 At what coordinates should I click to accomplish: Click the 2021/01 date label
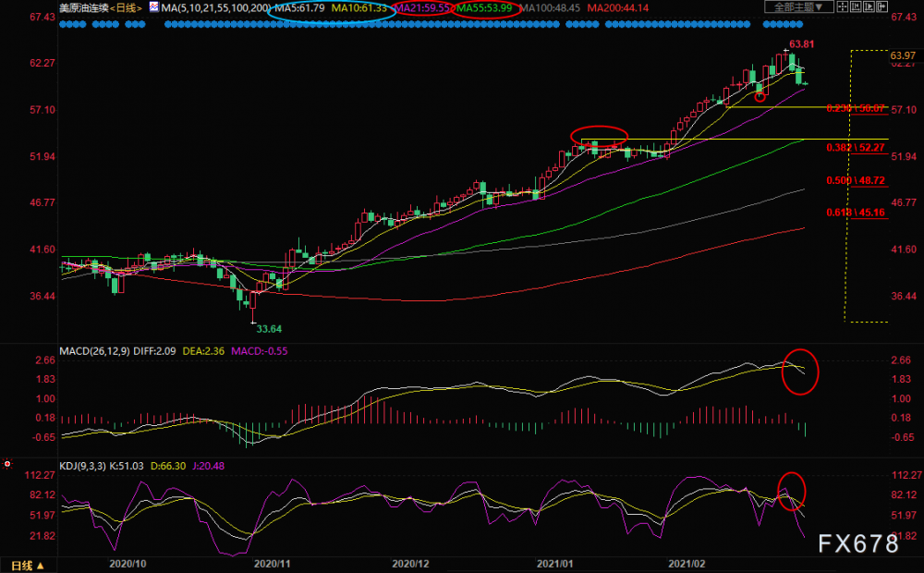[x=555, y=564]
